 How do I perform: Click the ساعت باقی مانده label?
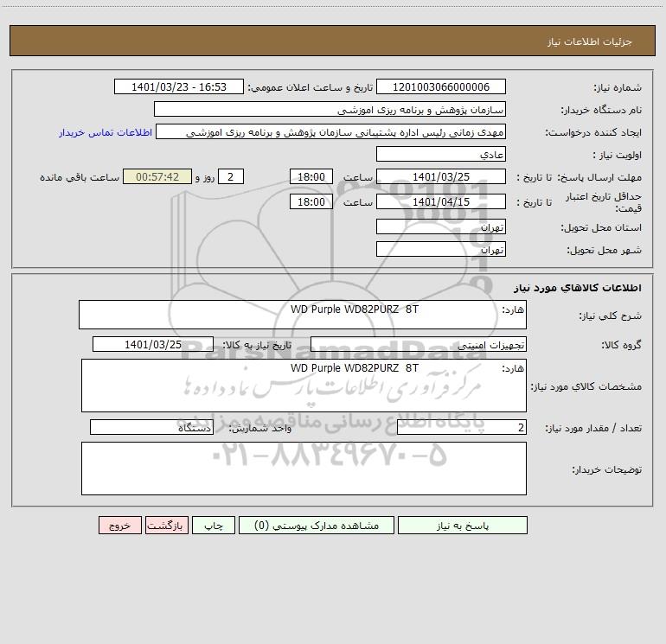coord(80,177)
